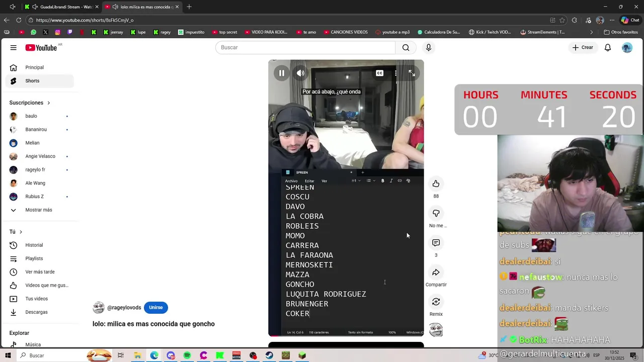Open the YouTube guide hamburger menu
The width and height of the screenshot is (644, 362).
click(14, 47)
